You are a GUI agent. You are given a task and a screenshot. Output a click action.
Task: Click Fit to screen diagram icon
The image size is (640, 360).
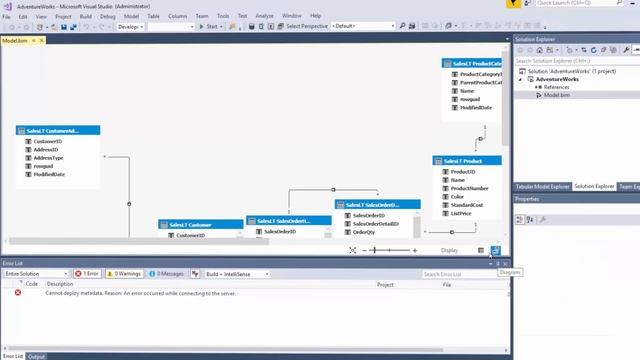coord(353,250)
